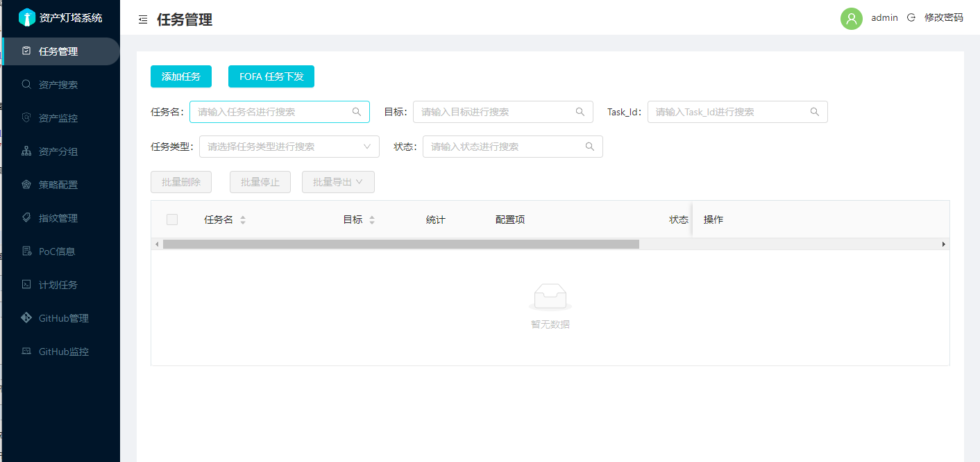Click 策略配置 sidebar icon
Viewport: 980px width, 462px height.
26,184
